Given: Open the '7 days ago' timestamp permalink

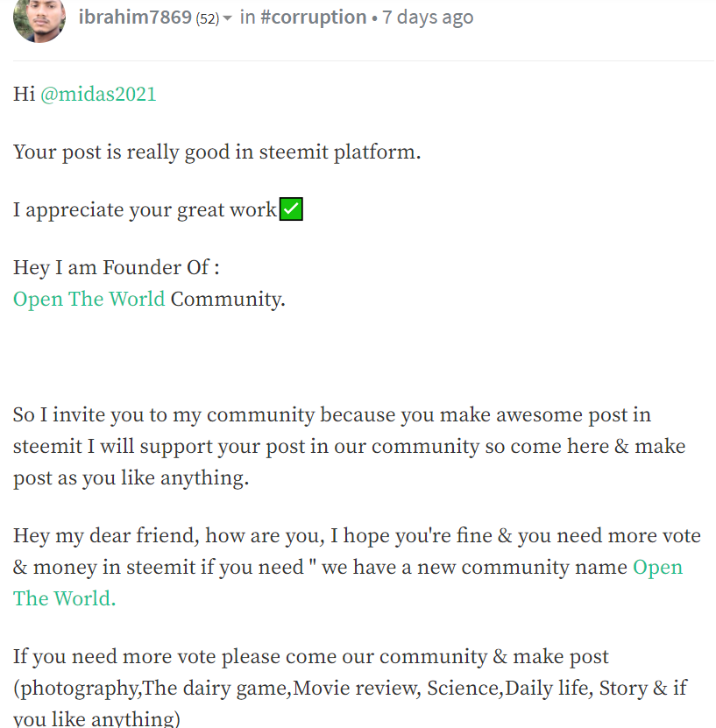Looking at the screenshot, I should tap(428, 18).
